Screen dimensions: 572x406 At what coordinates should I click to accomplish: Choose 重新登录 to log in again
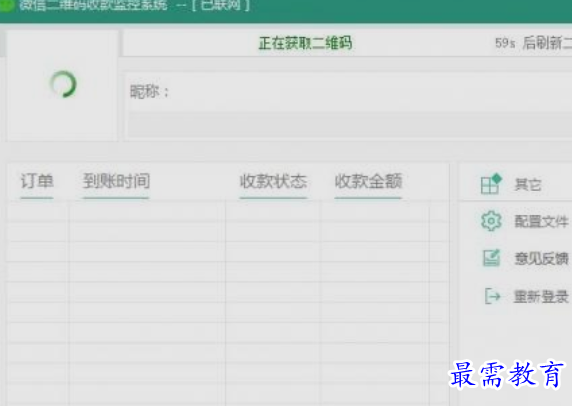pos(541,296)
